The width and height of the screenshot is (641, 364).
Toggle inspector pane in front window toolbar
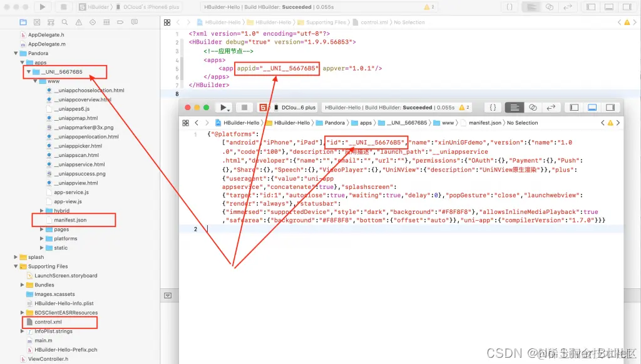tap(610, 108)
